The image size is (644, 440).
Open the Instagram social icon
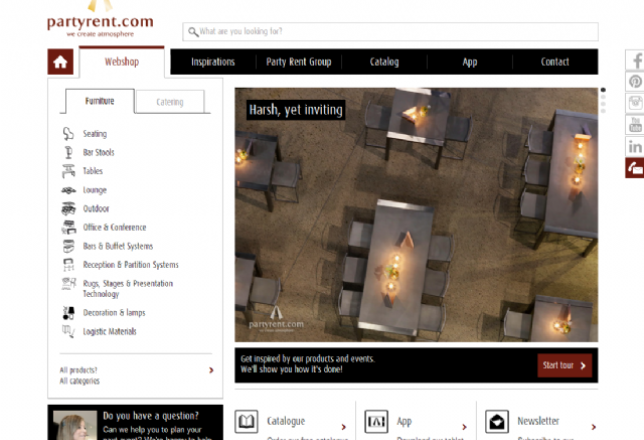[x=635, y=102]
